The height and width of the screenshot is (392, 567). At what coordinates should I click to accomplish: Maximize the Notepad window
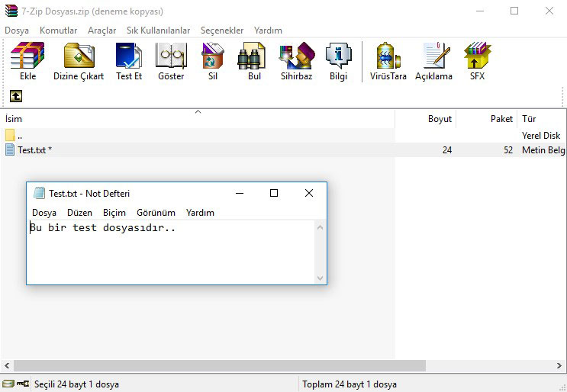tap(274, 193)
